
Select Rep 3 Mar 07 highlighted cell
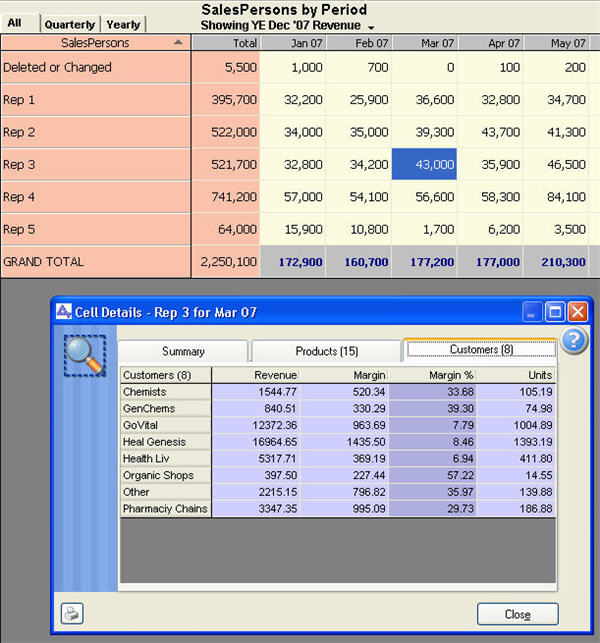click(x=425, y=165)
